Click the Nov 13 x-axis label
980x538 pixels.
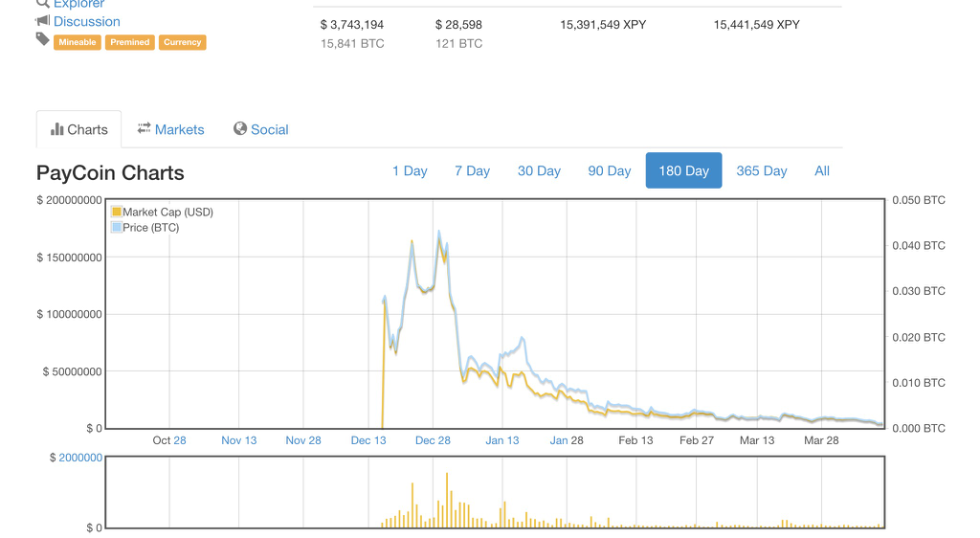[x=238, y=440]
